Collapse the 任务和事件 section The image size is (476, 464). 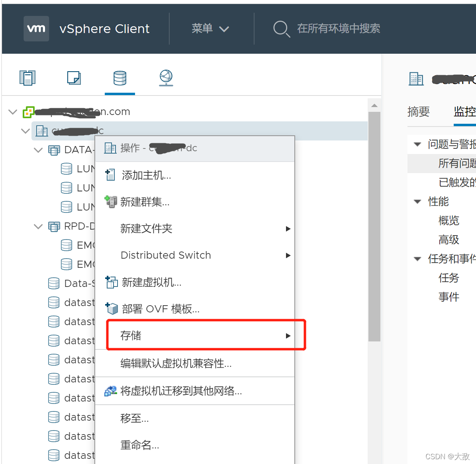tap(417, 259)
